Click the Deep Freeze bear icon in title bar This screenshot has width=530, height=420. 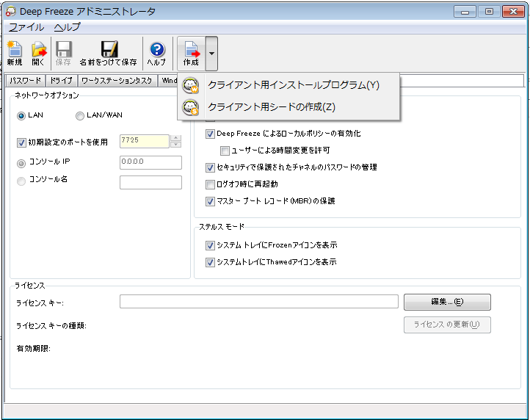tap(10, 11)
